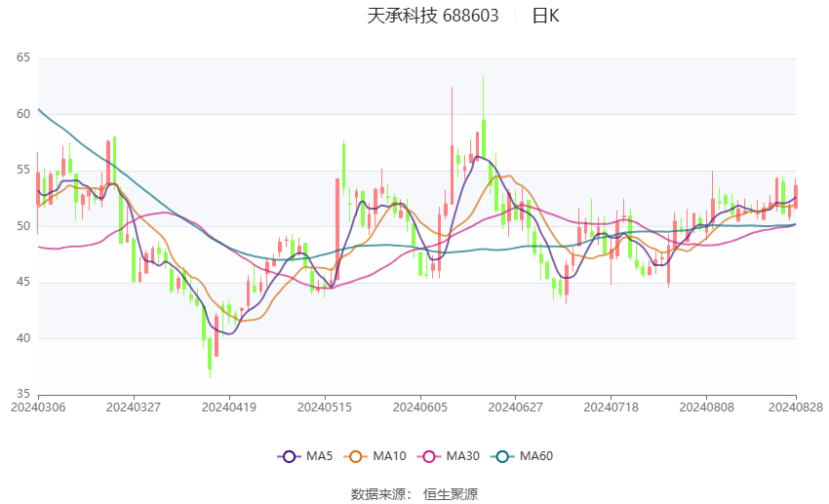Click the chart title 天承科技 688603
The height and width of the screenshot is (504, 829).
pyautogui.click(x=432, y=16)
